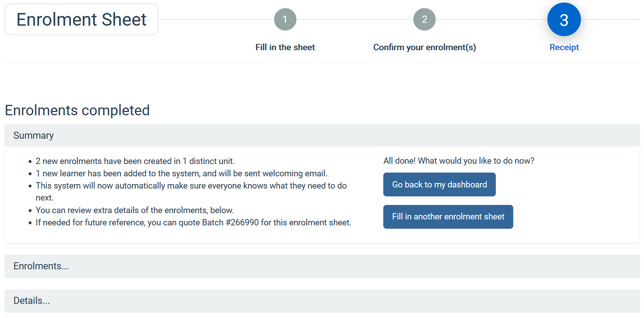Click the step 1 circle icon
The width and height of the screenshot is (644, 318).
(285, 19)
